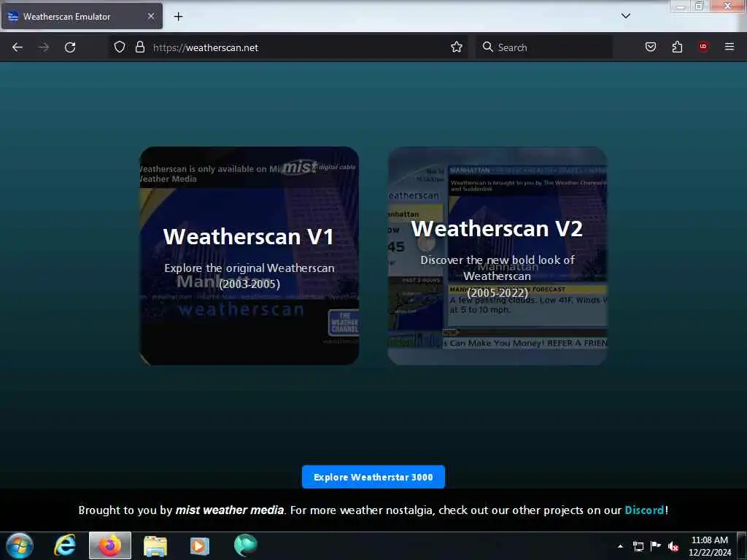Open Windows Explorer folder icon
The image size is (747, 560).
click(155, 546)
